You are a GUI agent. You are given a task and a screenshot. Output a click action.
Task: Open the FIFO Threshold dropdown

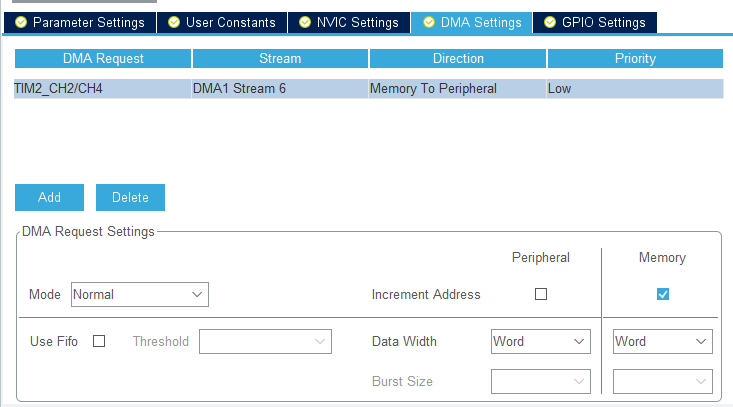[266, 342]
